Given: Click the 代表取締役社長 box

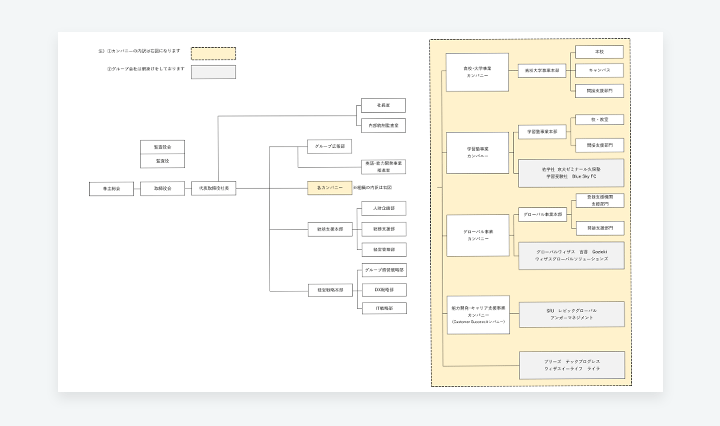Looking at the screenshot, I should click(214, 188).
